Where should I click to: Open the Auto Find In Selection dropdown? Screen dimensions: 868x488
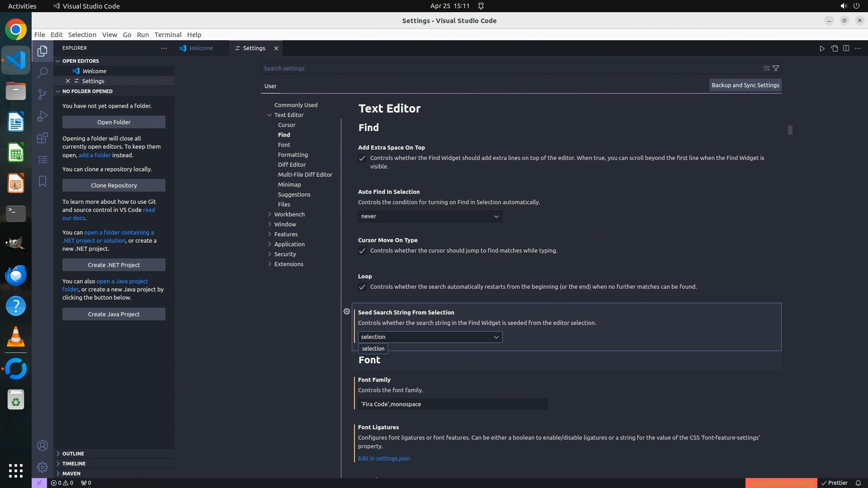(430, 216)
